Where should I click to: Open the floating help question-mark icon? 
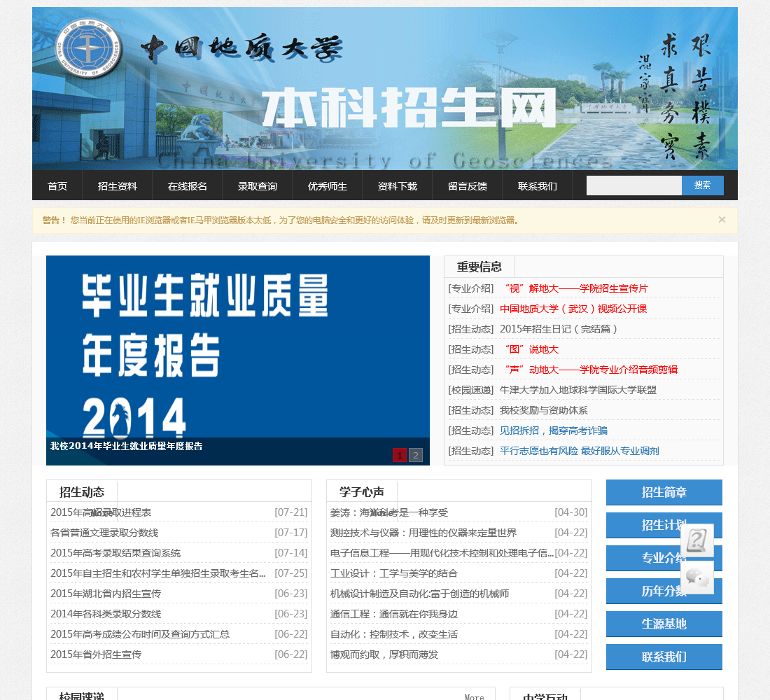coord(696,540)
